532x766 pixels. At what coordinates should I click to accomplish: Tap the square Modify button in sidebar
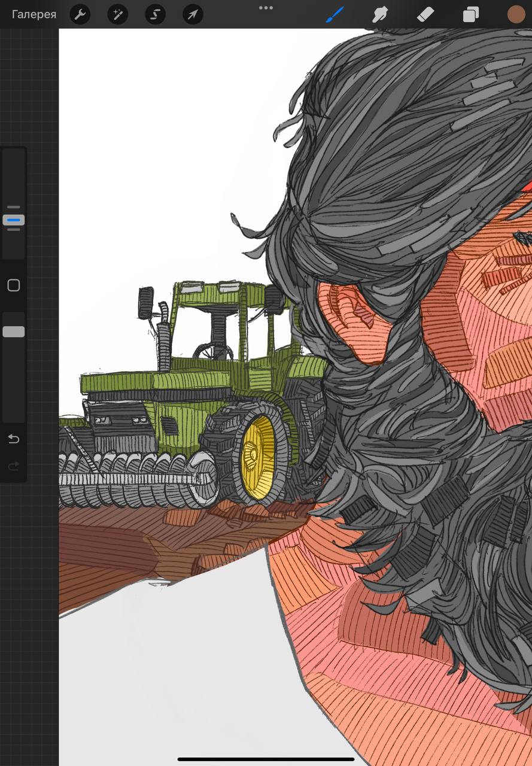[x=14, y=285]
